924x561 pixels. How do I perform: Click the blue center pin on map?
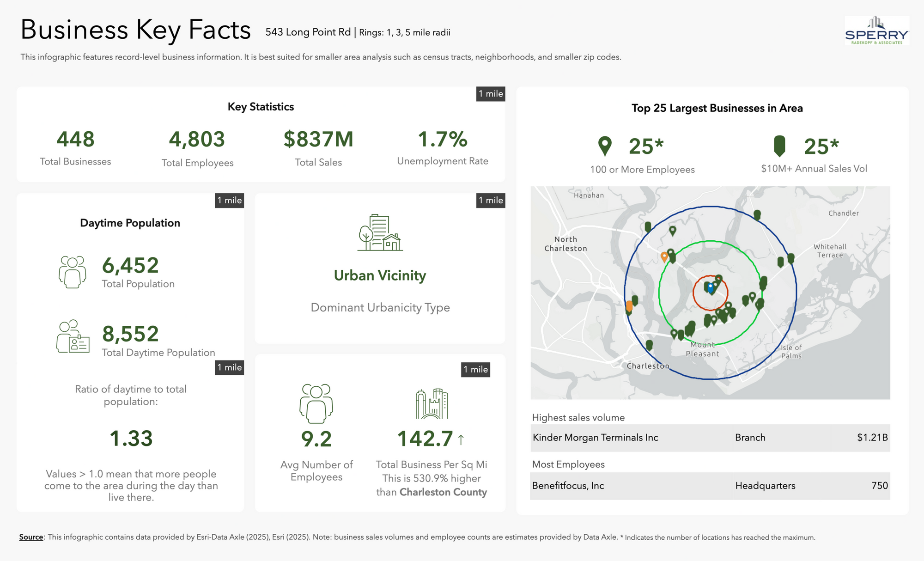(711, 287)
